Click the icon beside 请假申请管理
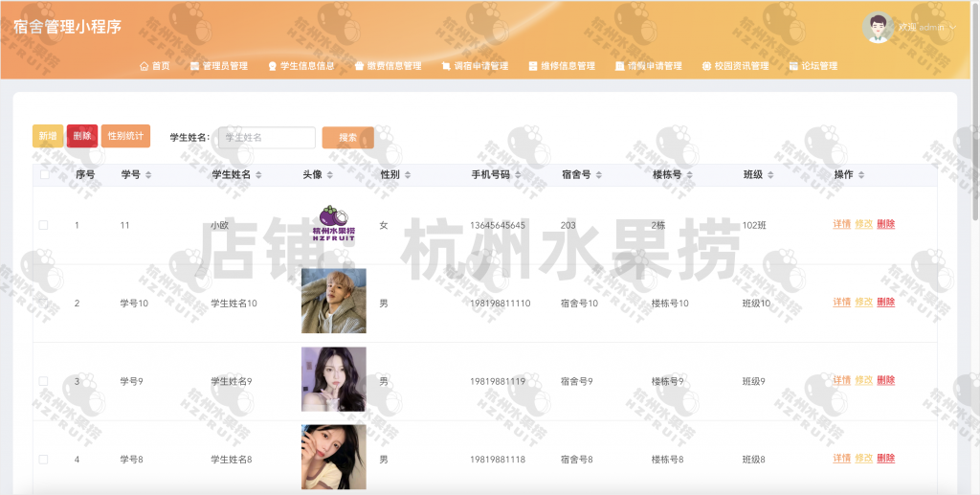 pos(620,66)
